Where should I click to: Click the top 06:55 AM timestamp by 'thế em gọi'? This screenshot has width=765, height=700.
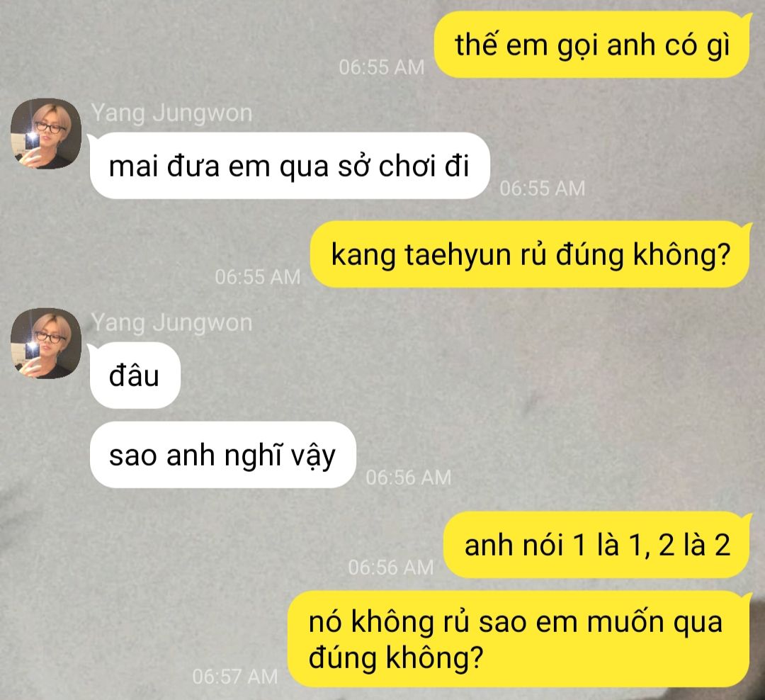click(382, 67)
